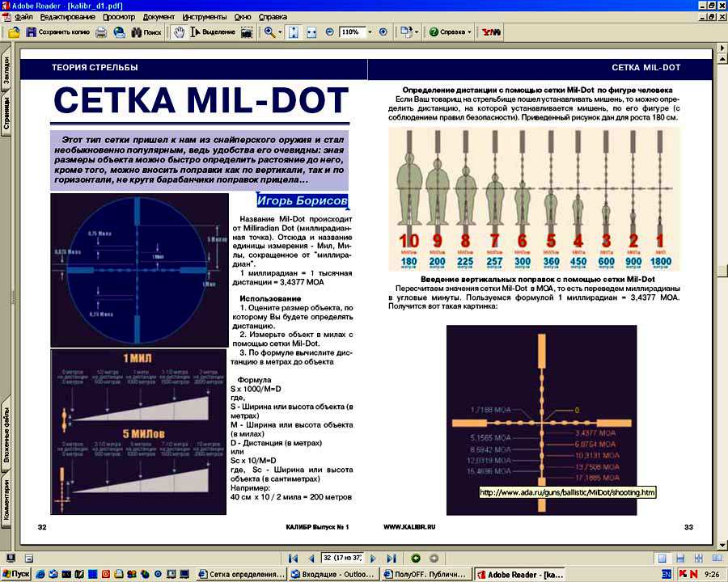Click the Open file folder icon

(x=13, y=32)
